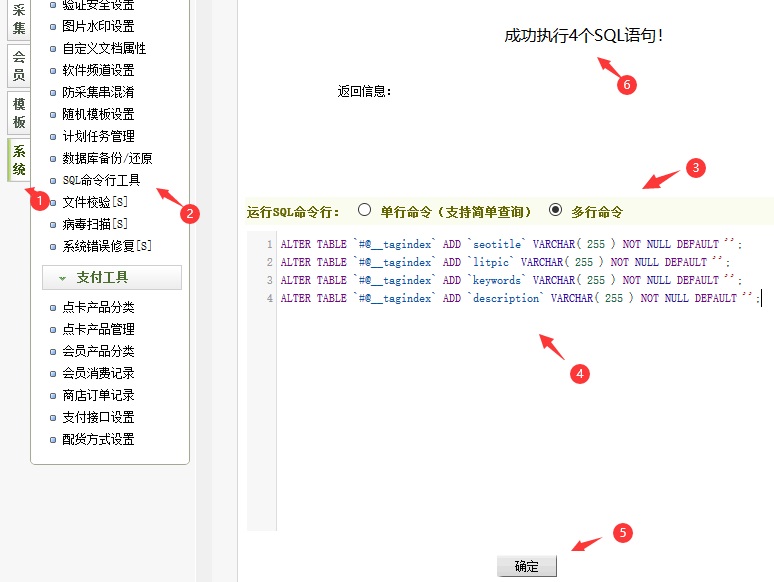Image resolution: width=774 pixels, height=582 pixels.
Task: Open 支付接口设置 page
Action: click(x=98, y=417)
